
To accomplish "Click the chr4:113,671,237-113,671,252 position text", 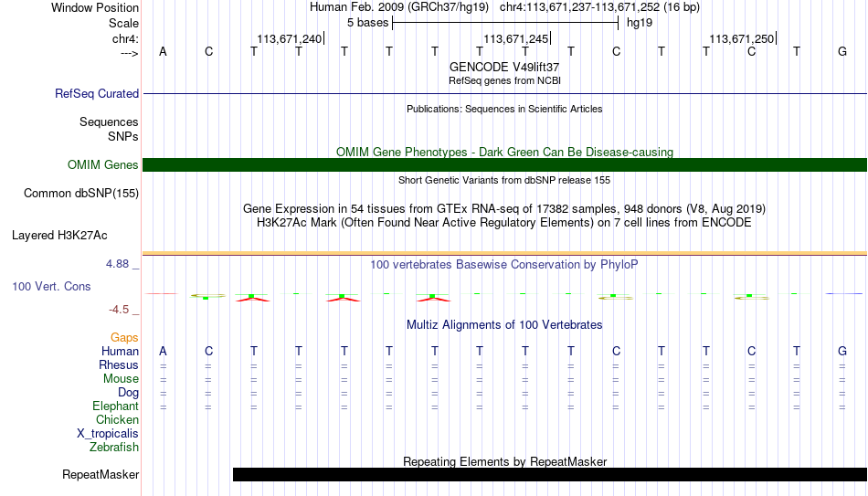I will click(x=599, y=7).
